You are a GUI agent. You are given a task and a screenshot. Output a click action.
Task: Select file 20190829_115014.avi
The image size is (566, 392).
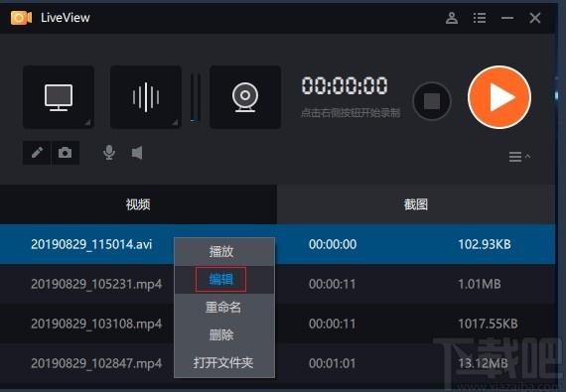pos(91,244)
